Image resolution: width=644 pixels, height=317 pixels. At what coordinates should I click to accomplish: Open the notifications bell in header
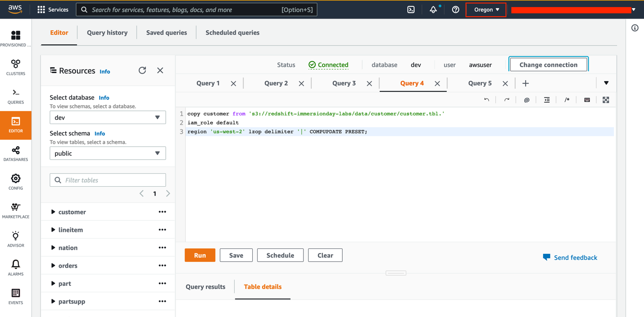tap(433, 9)
